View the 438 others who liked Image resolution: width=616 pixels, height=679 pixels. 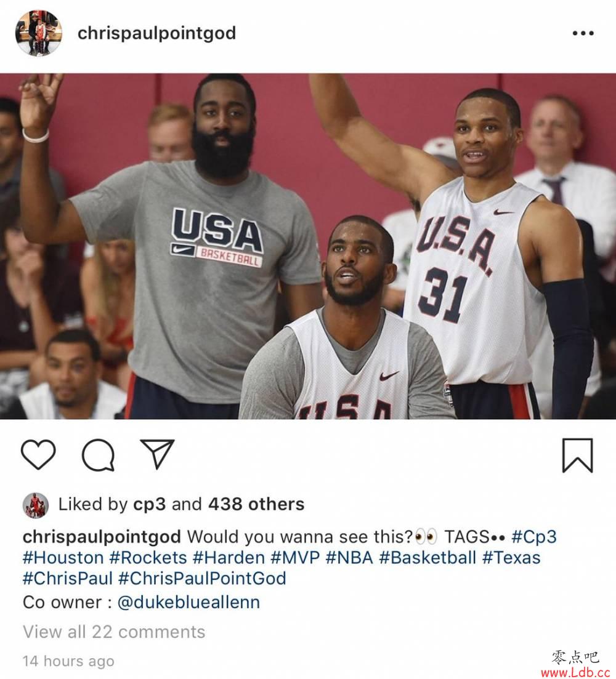(256, 504)
